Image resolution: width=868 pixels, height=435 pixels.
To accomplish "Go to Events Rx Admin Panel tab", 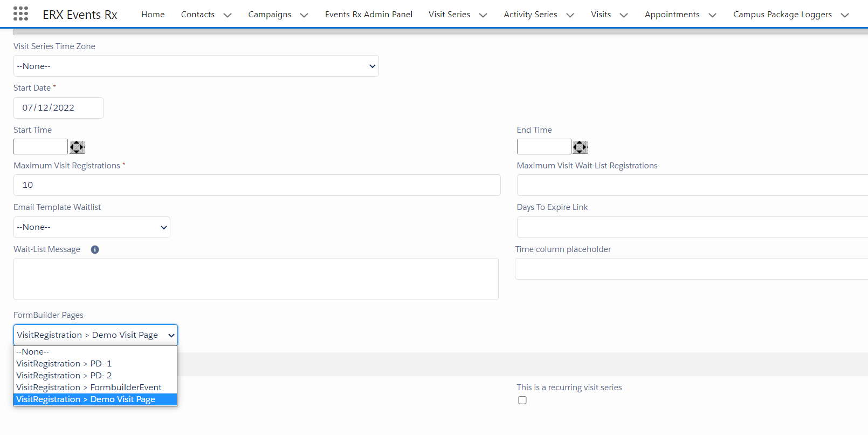I will tap(368, 15).
